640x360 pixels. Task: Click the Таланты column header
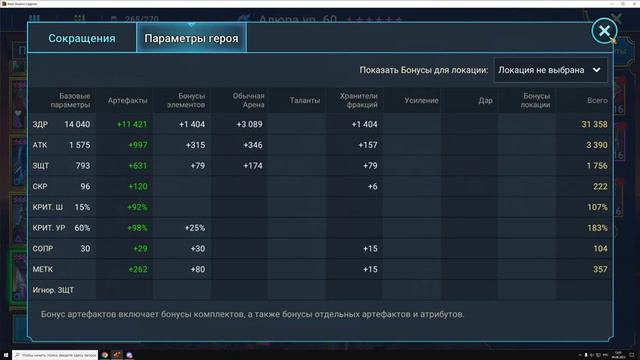(304, 100)
